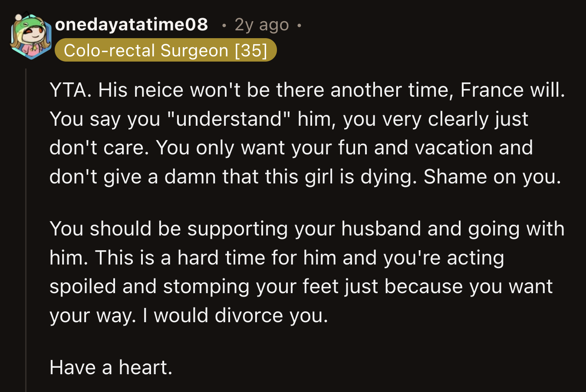Click the dot following the 2y ago timestamp

[x=299, y=25]
